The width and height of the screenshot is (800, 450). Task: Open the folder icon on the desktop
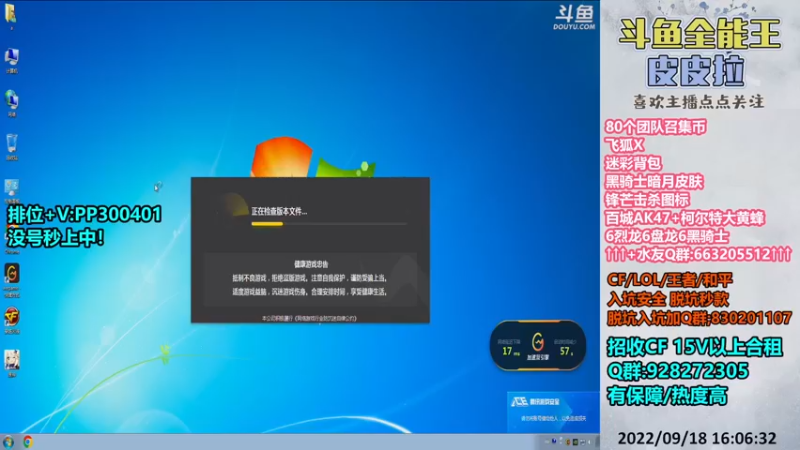(11, 14)
